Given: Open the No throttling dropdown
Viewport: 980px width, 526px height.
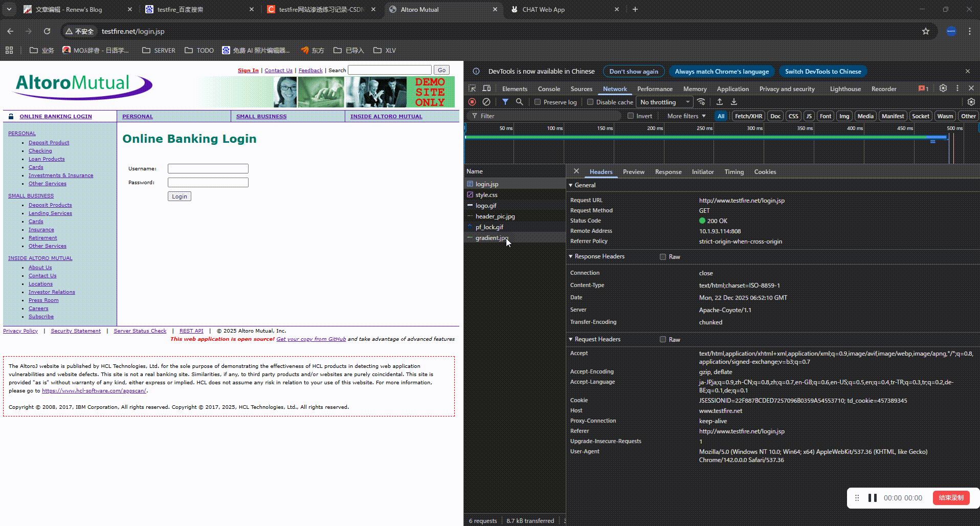Looking at the screenshot, I should (x=664, y=102).
